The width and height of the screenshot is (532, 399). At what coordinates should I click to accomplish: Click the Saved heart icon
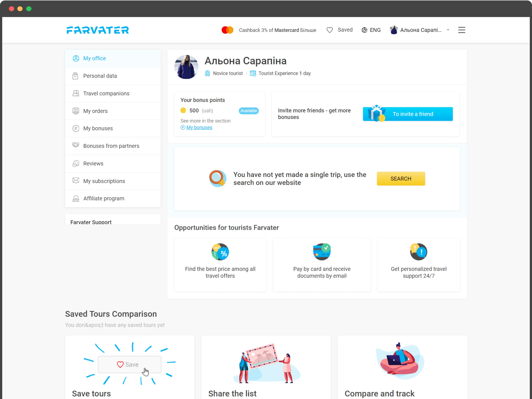pyautogui.click(x=330, y=30)
